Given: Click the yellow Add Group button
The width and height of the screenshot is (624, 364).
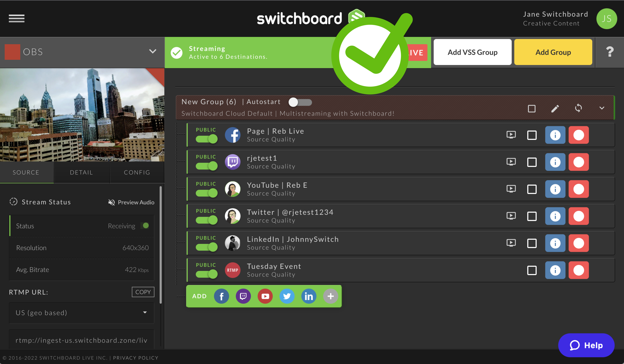Looking at the screenshot, I should [553, 52].
